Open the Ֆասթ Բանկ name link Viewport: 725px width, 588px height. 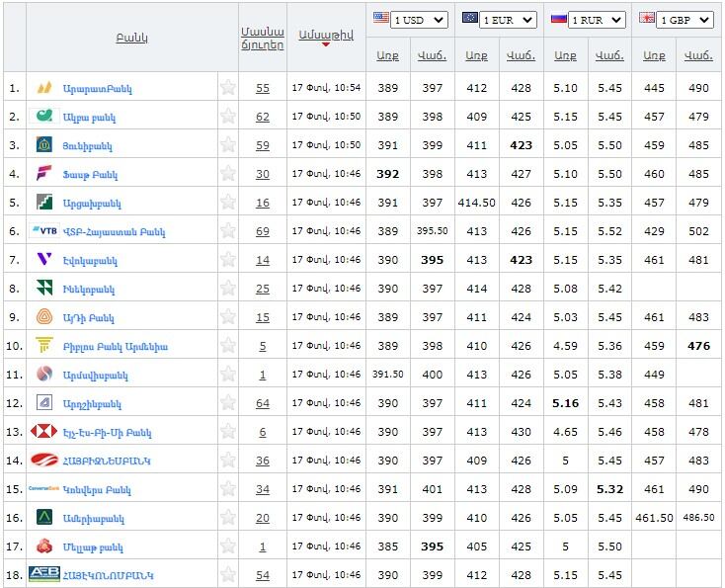[90, 174]
